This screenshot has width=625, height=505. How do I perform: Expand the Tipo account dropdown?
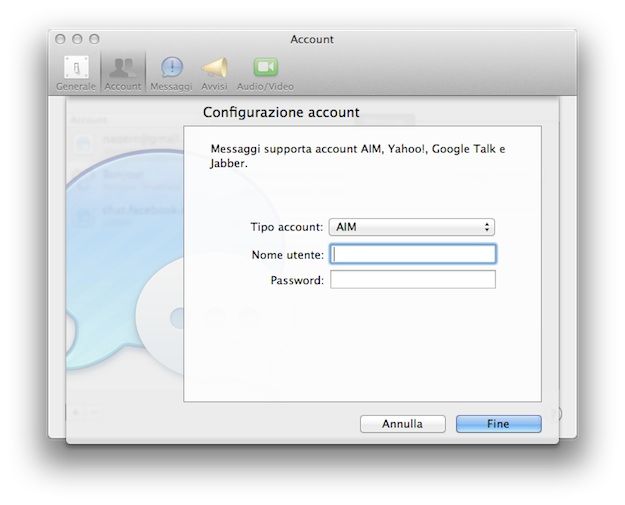(412, 227)
